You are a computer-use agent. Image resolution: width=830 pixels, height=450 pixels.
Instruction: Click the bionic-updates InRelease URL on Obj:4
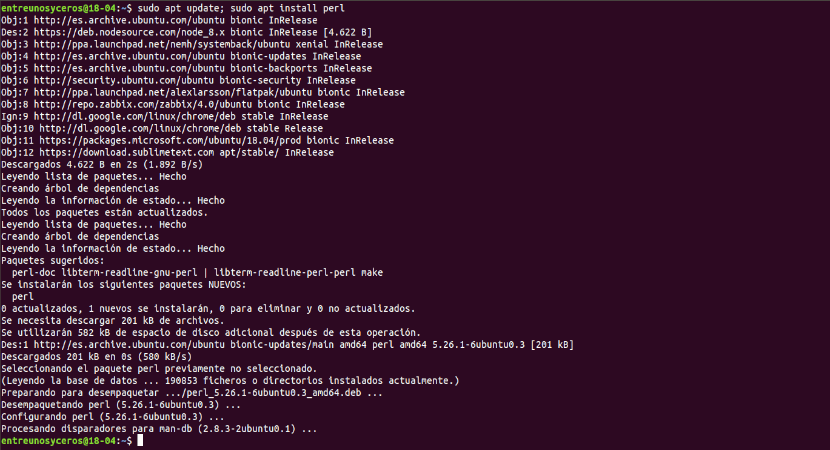coord(129,56)
